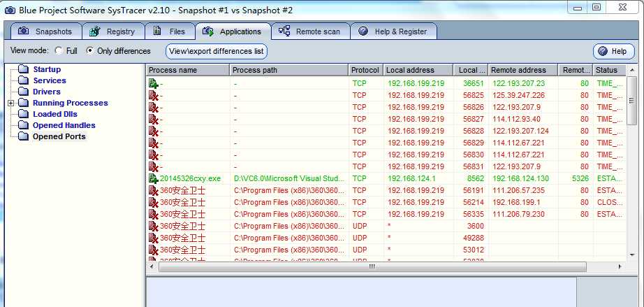Click View\export differences list button

pyautogui.click(x=217, y=51)
